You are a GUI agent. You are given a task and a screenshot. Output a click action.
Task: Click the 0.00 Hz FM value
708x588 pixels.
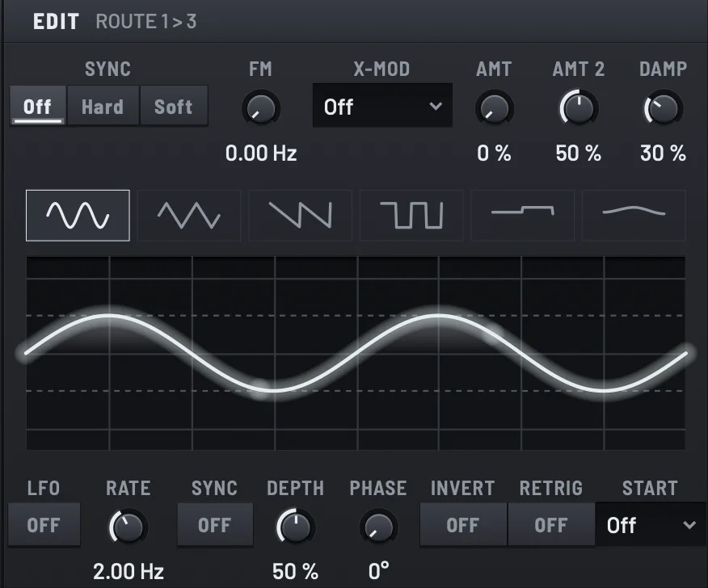(261, 153)
